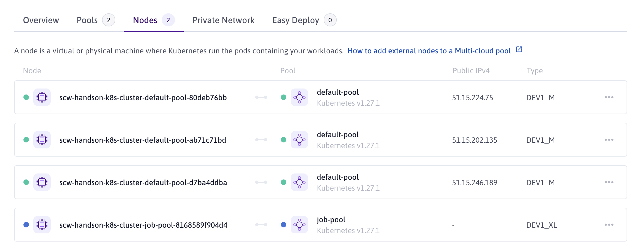Click external link icon beside Multi-cloud pool link
644x250 pixels.
pos(519,50)
